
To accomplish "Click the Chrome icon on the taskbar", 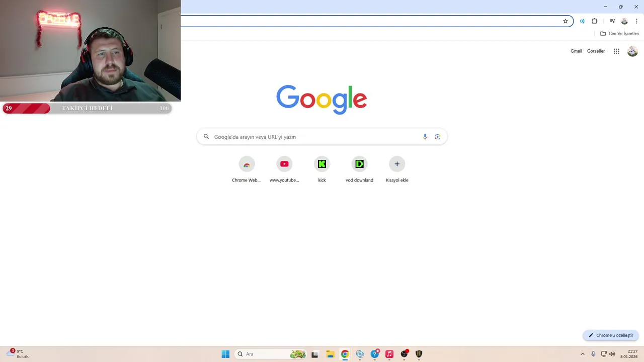I will coord(345,354).
